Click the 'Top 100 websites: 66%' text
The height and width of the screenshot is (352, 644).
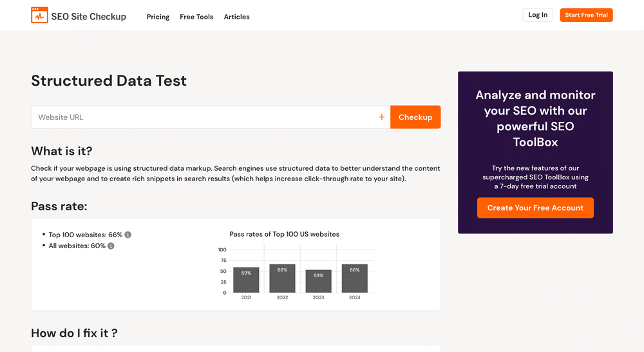point(86,235)
